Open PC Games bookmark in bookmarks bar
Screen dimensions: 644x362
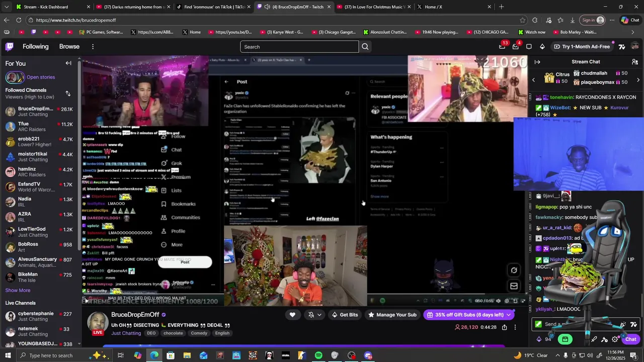(101, 32)
